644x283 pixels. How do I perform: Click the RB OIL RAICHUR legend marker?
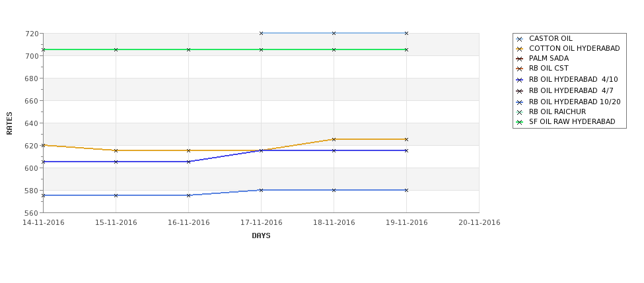point(520,112)
